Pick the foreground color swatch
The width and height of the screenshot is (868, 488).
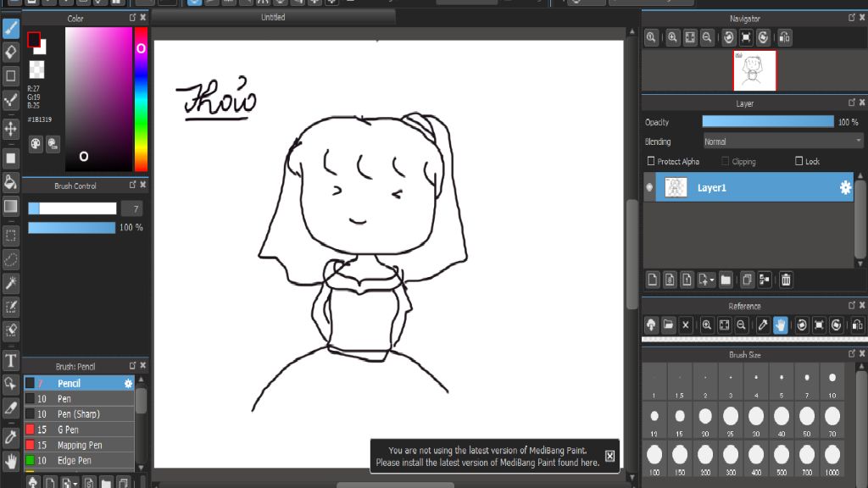(34, 39)
